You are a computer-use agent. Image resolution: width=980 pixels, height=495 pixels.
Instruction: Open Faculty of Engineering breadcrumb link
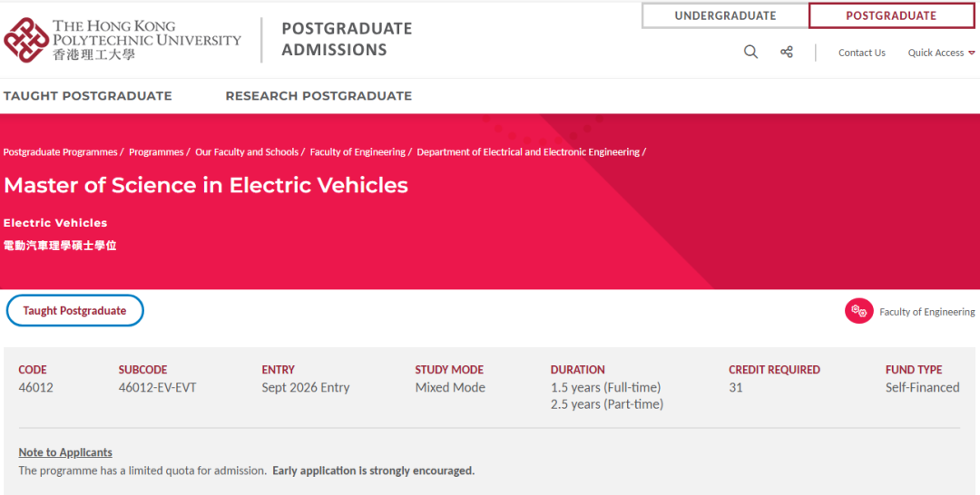(358, 151)
